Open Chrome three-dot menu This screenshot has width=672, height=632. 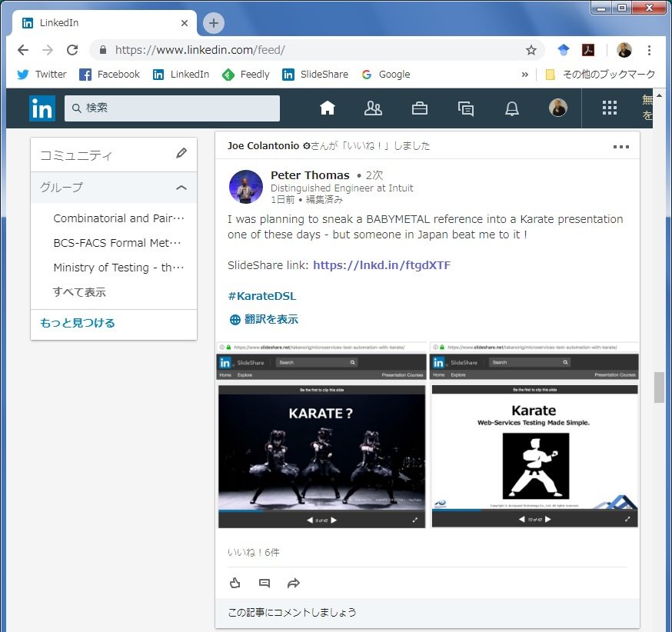pyautogui.click(x=649, y=50)
